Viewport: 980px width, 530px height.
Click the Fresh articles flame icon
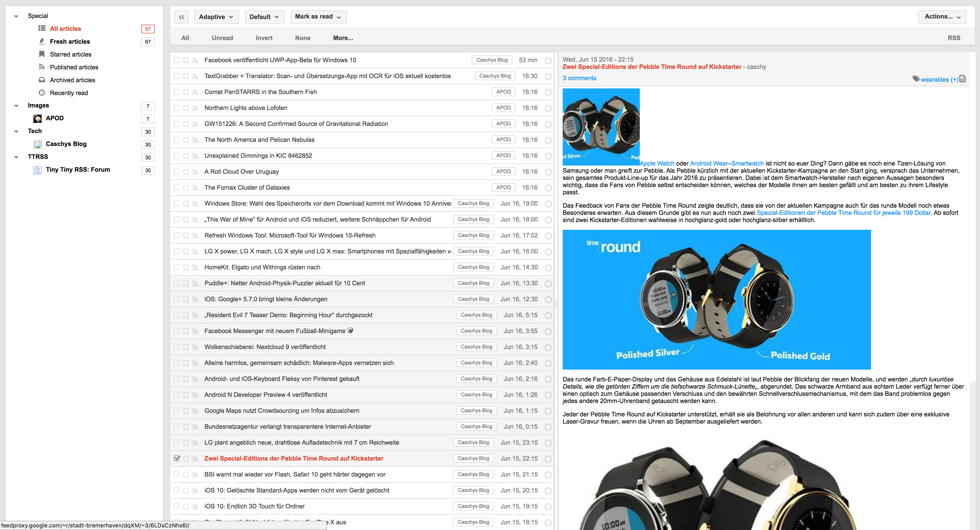point(42,41)
